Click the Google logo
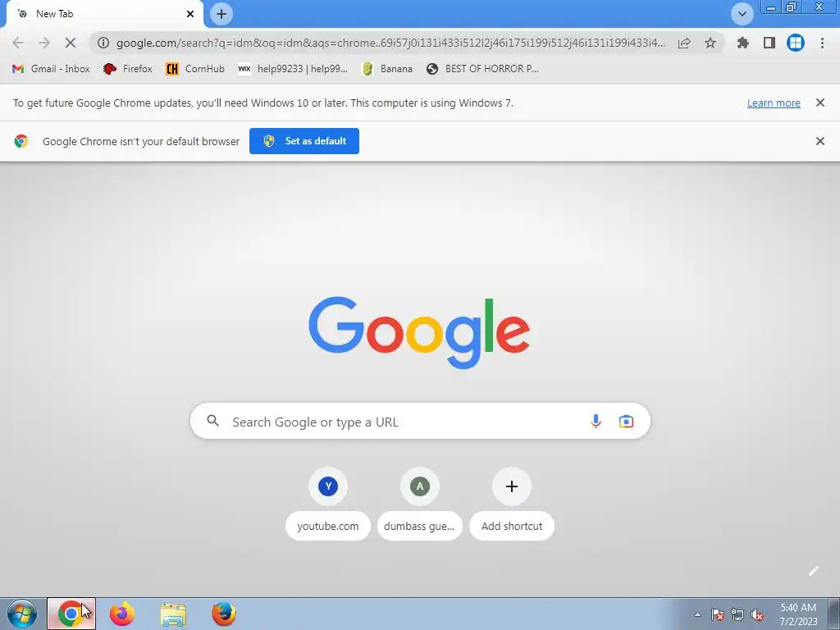This screenshot has width=840, height=630. tap(419, 332)
